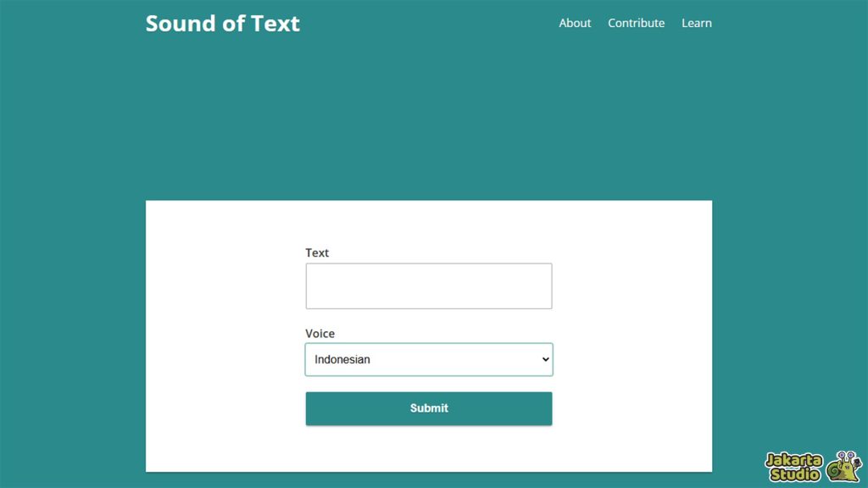
Task: Click the Text field label
Action: tap(317, 252)
